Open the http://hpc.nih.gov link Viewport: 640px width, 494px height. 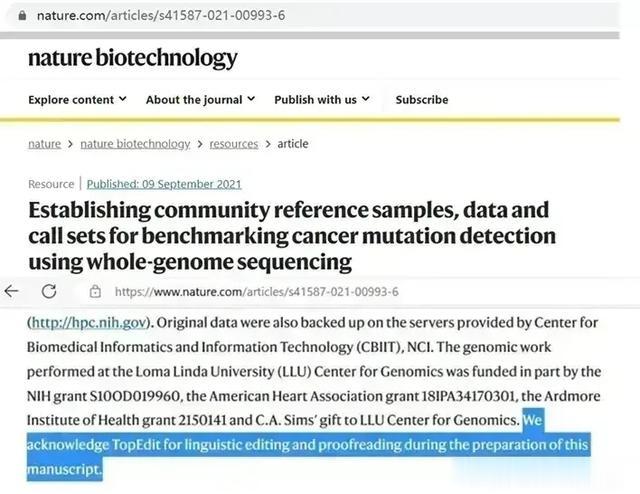tap(89, 323)
